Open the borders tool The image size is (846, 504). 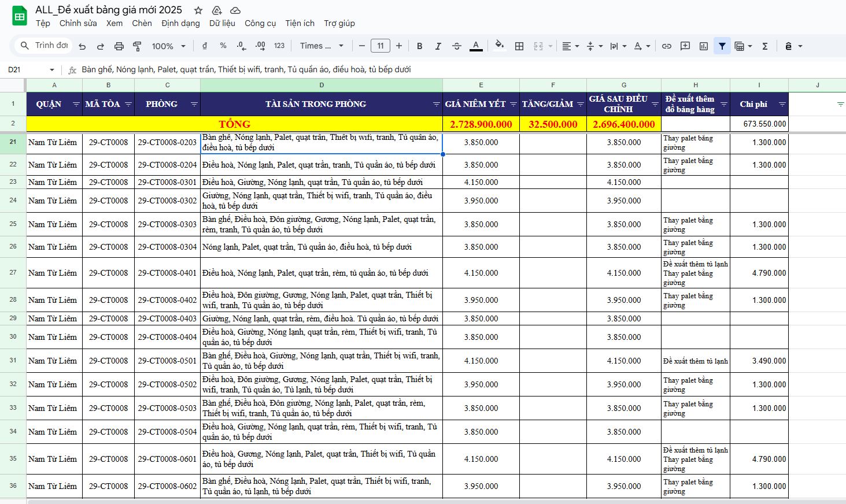click(x=519, y=46)
